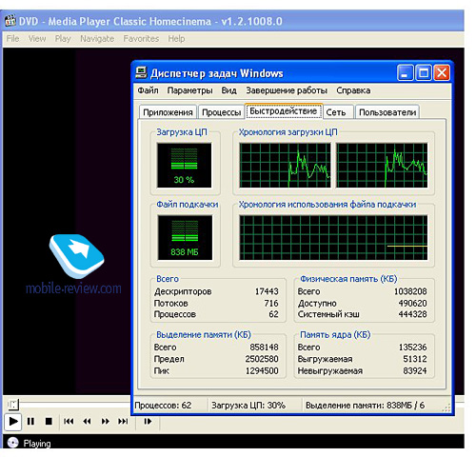Click status bar text Загрузка ЦП: 30%
Viewport: 476px width, 457px height.
pos(248,406)
